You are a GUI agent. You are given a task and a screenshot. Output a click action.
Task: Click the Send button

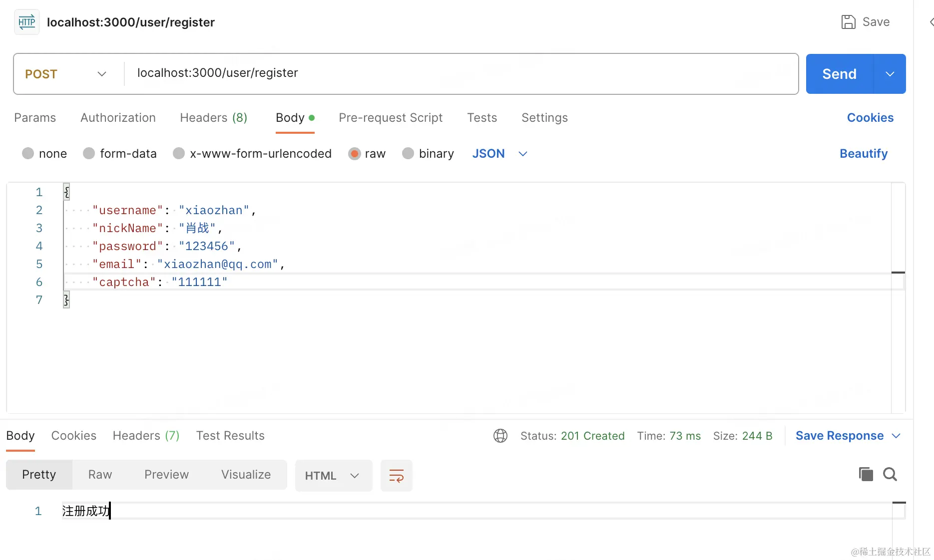click(x=839, y=74)
